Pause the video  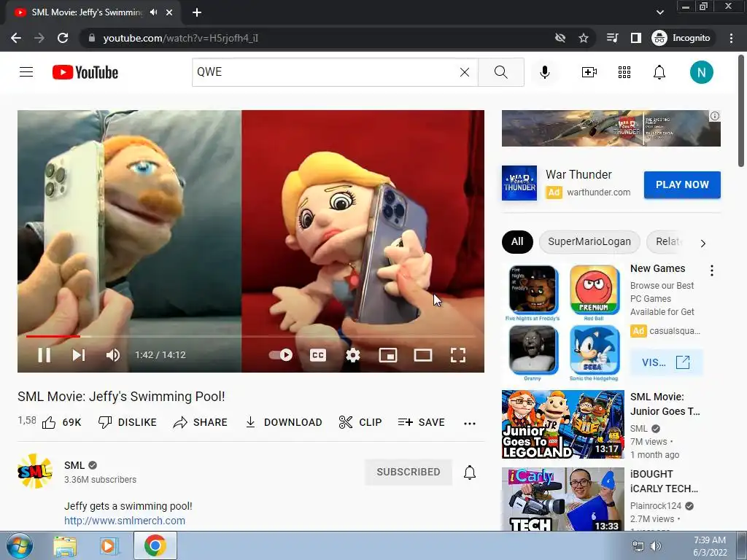click(x=44, y=355)
